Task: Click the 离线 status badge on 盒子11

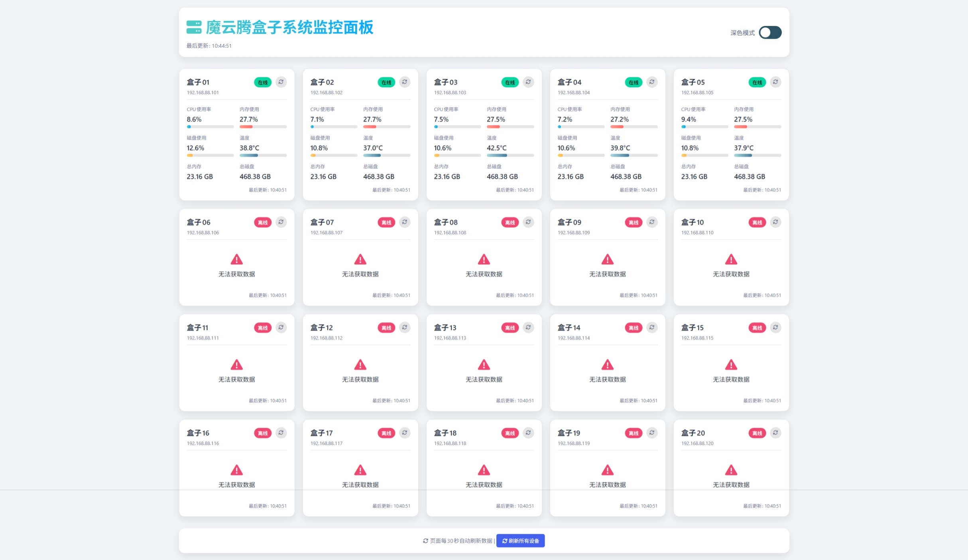Action: [262, 327]
